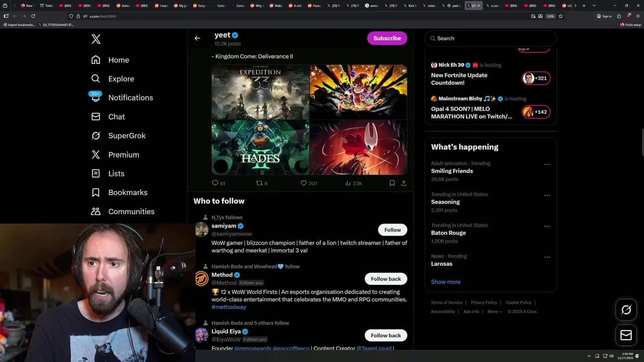Viewport: 644px width, 362px height.
Task: Open Method's profile avatar
Action: 202,279
